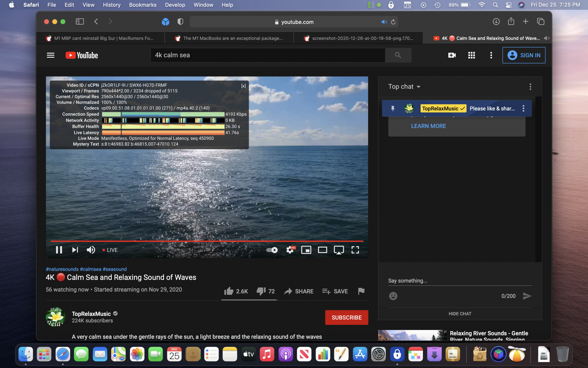This screenshot has height=368, width=588.
Task: Click the AirPlay icon in player
Action: point(339,250)
